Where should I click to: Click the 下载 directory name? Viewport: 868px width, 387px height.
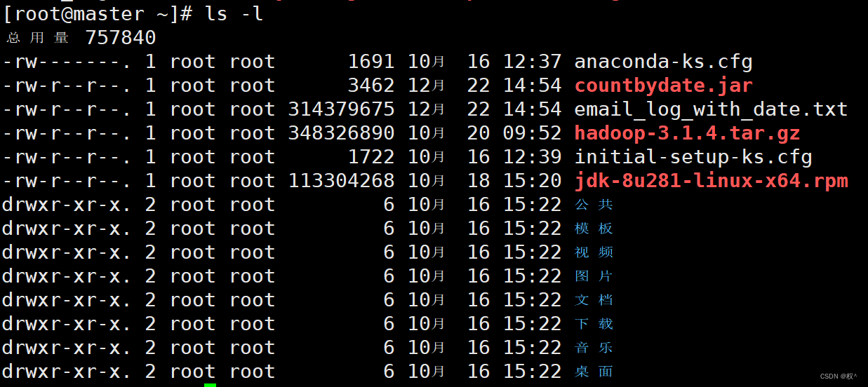pos(594,324)
